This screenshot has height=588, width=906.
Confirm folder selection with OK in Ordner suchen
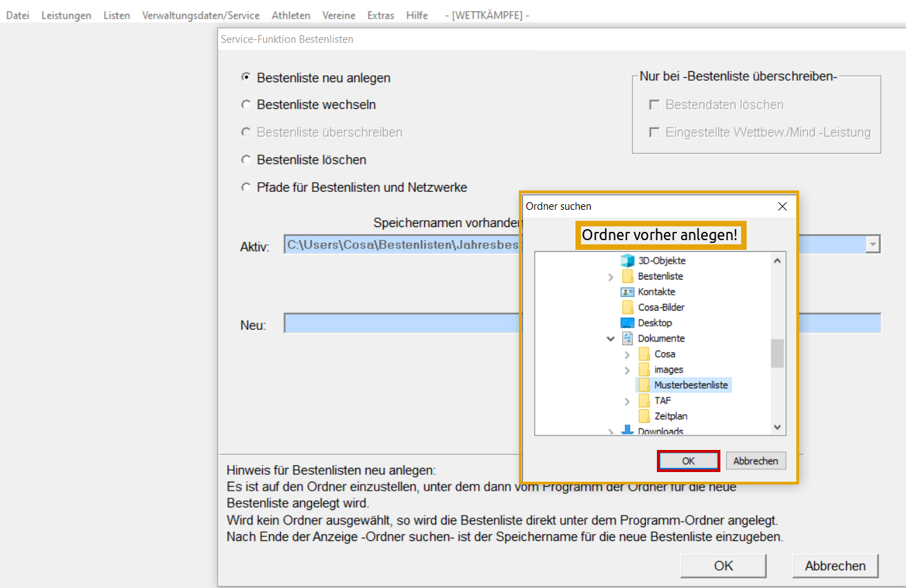(689, 461)
